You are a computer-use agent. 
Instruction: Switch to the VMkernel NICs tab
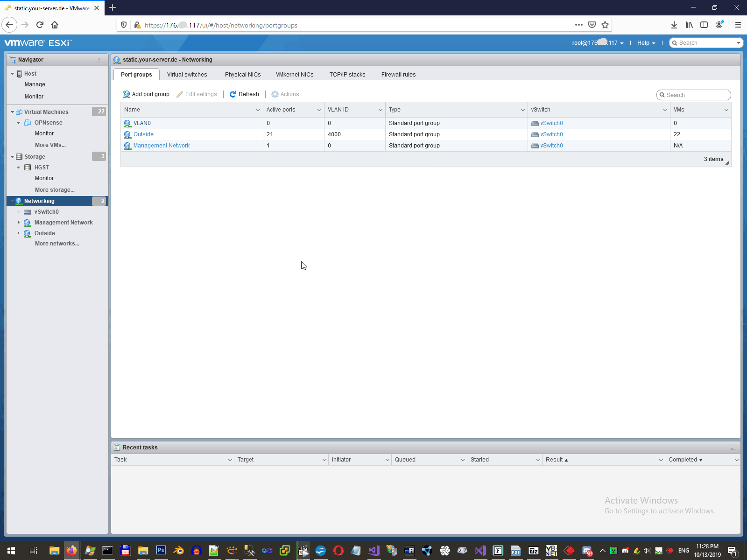pos(295,75)
